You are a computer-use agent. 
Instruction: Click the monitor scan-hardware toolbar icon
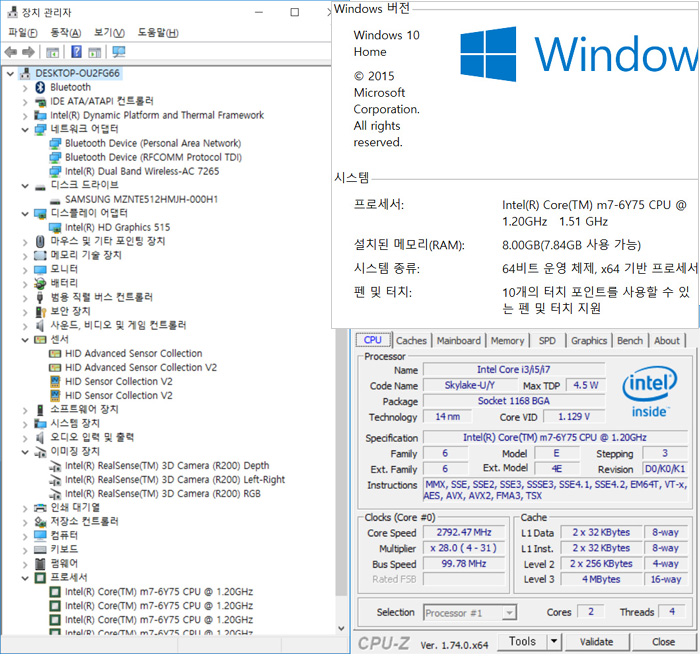click(x=119, y=52)
